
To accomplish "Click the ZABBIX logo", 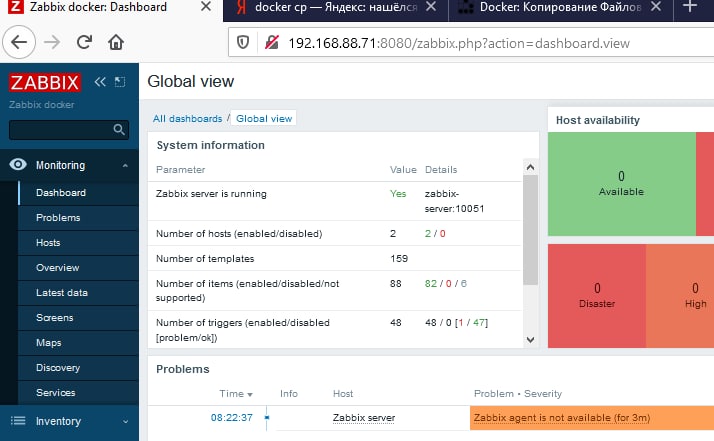I will [x=45, y=82].
